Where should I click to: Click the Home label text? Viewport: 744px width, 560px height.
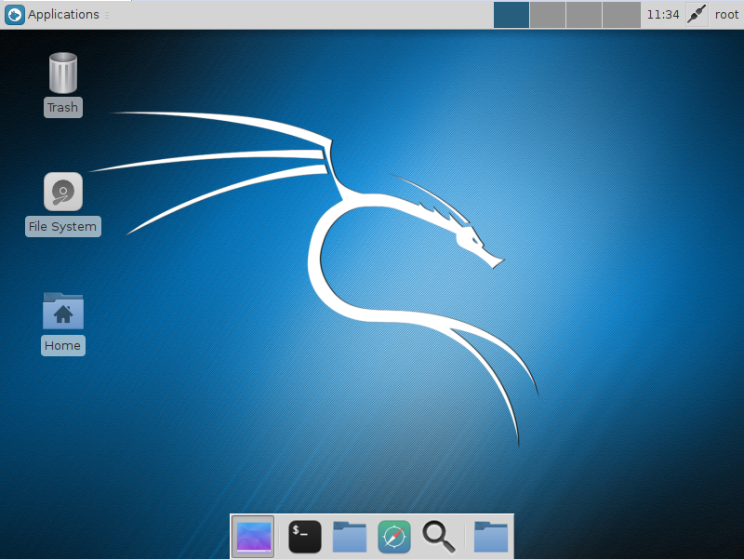pos(62,345)
